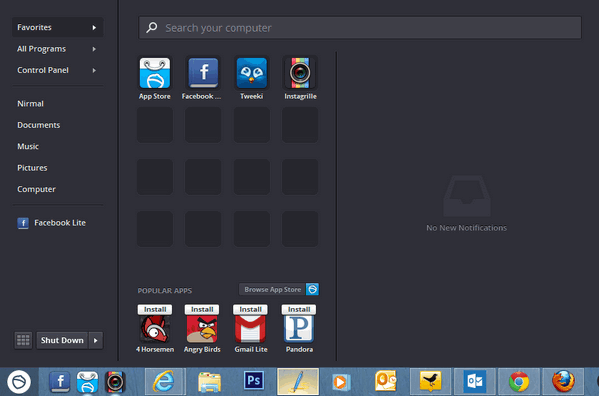The height and width of the screenshot is (396, 599).
Task: Open the blue Outlook taskbar icon
Action: coord(475,381)
